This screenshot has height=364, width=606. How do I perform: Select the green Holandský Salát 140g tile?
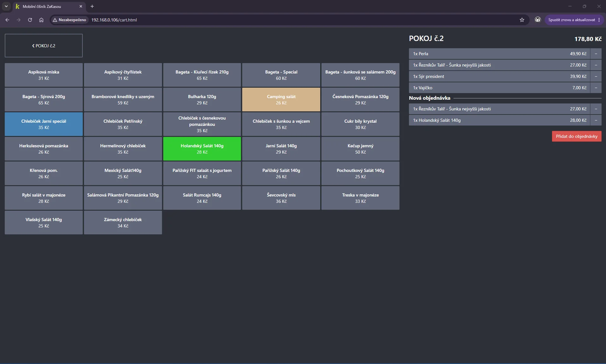click(202, 149)
